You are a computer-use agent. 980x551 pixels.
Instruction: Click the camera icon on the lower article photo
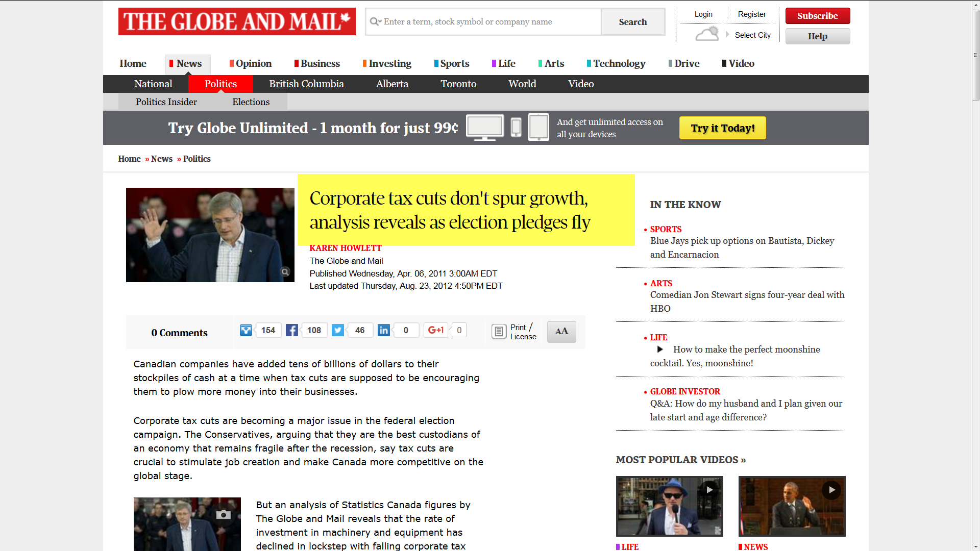(223, 514)
